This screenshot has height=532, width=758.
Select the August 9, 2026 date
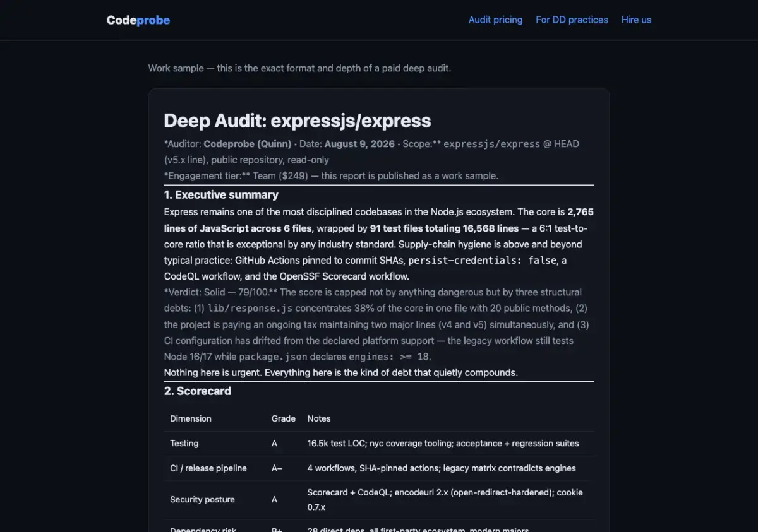359,143
